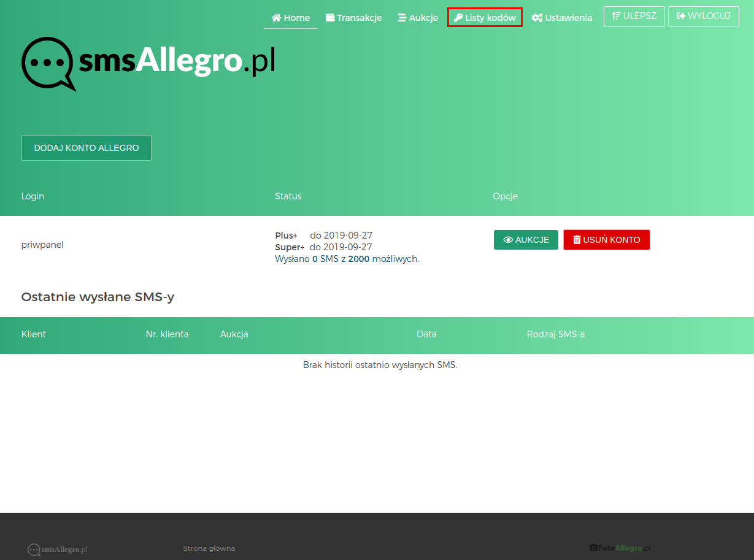
Task: Open Strona główna footer link
Action: (x=209, y=548)
